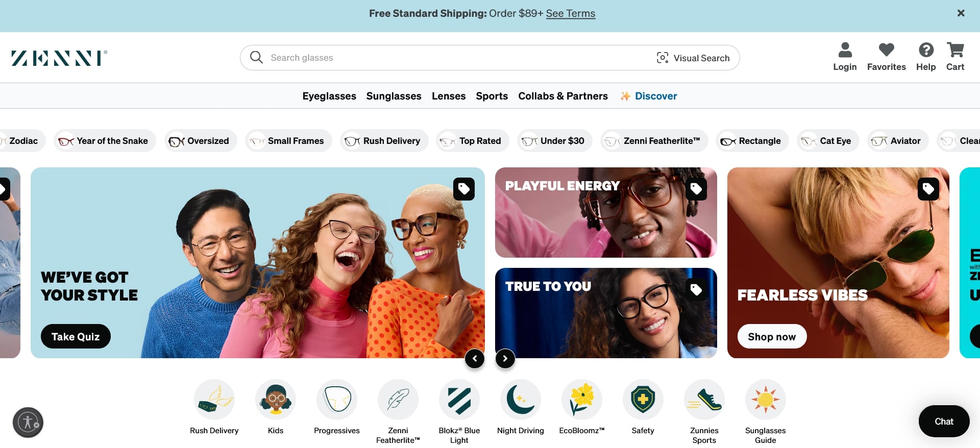Select the Night Driving moon icon
The image size is (980, 448).
(521, 400)
